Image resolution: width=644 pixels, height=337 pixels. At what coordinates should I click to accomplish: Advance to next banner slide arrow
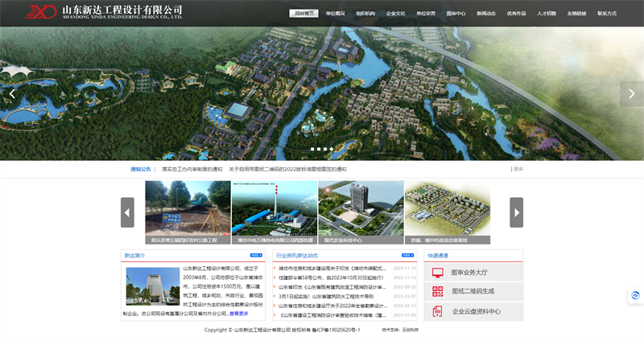[x=631, y=93]
